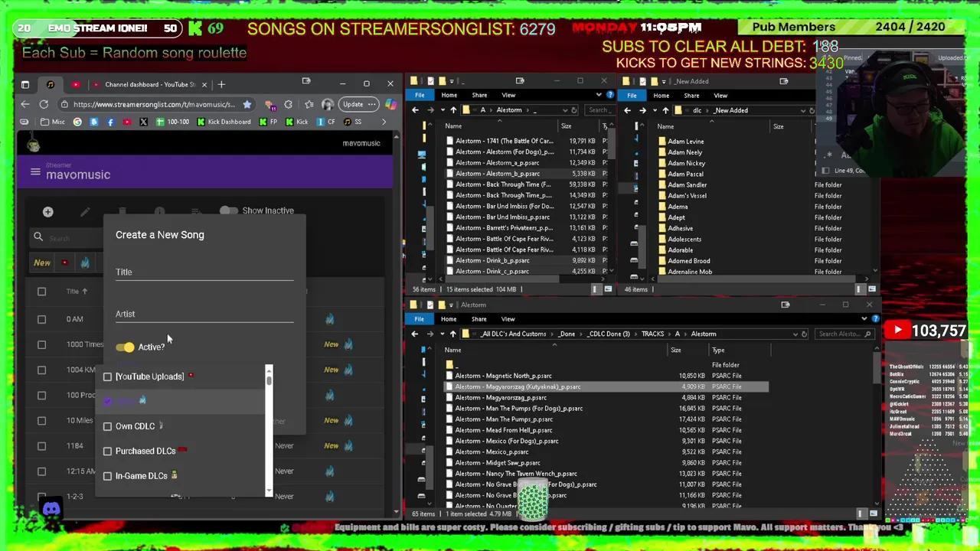Viewport: 980px width, 551px height.
Task: Show more bookmarks with the overflow chevron
Action: [383, 122]
